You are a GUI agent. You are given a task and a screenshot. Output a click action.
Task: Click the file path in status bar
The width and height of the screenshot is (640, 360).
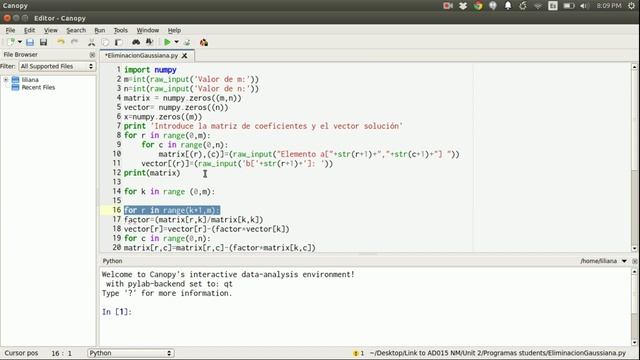498,353
